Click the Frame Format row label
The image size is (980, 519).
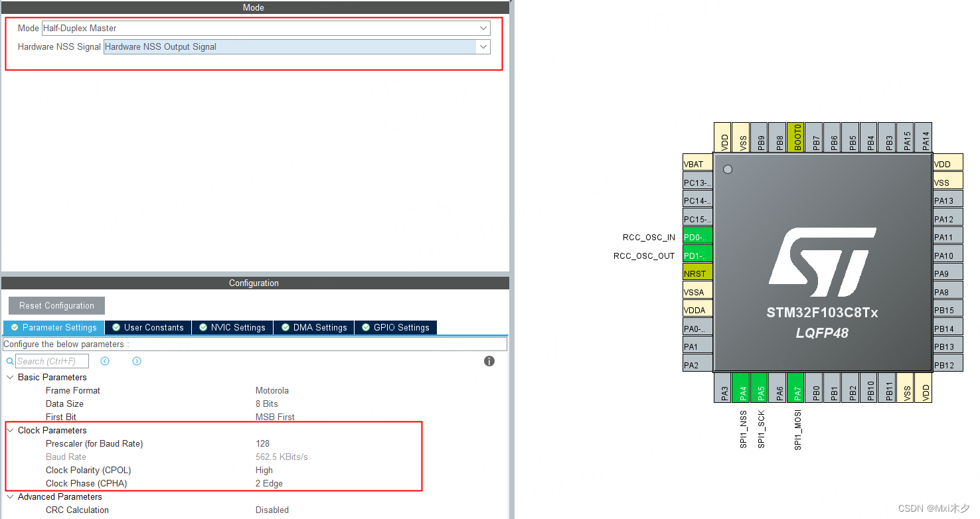pyautogui.click(x=73, y=390)
